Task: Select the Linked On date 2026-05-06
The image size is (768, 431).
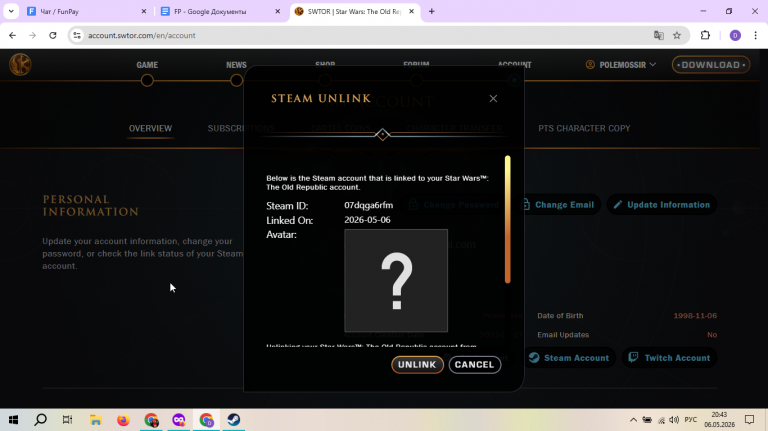Action: click(x=367, y=220)
